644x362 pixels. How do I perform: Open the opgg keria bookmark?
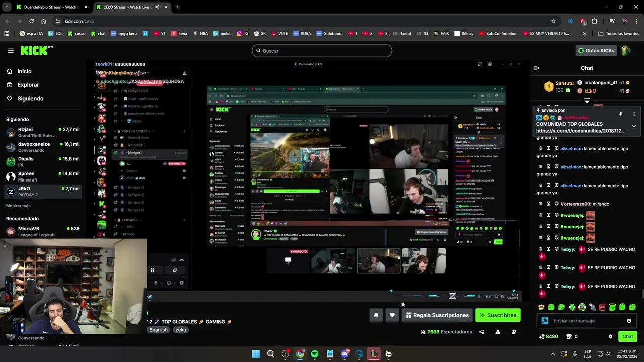pos(124,34)
